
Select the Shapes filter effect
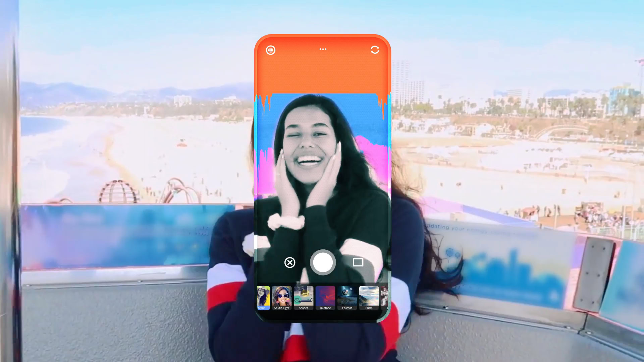click(304, 296)
